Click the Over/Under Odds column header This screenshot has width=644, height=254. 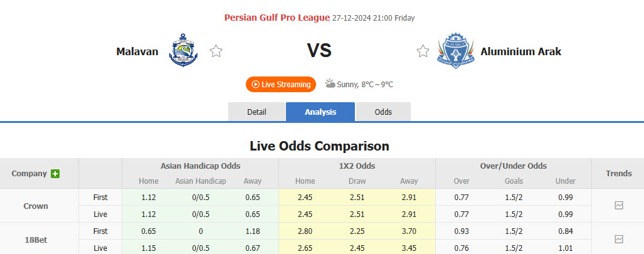[x=514, y=166]
